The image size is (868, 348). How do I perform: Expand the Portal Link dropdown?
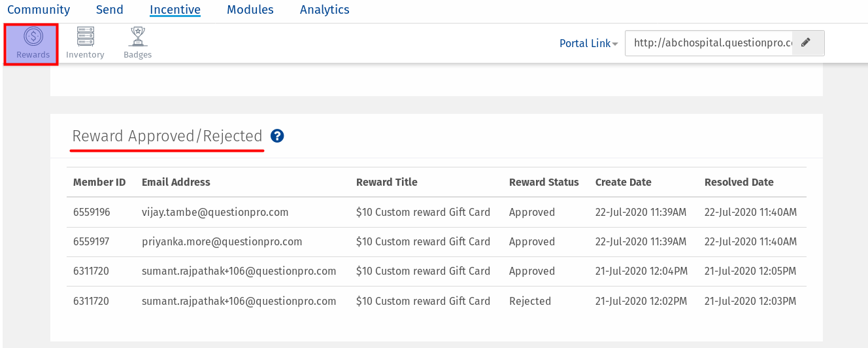click(588, 44)
